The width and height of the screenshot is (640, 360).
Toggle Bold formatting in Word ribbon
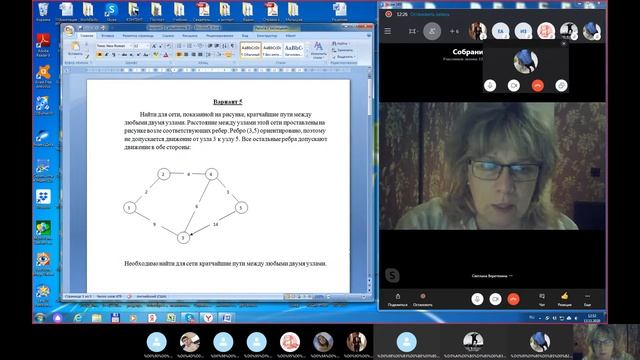100,54
